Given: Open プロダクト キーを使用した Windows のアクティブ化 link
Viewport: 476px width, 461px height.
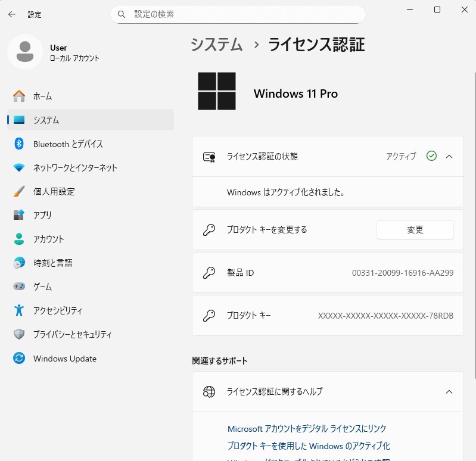Looking at the screenshot, I should coord(309,446).
